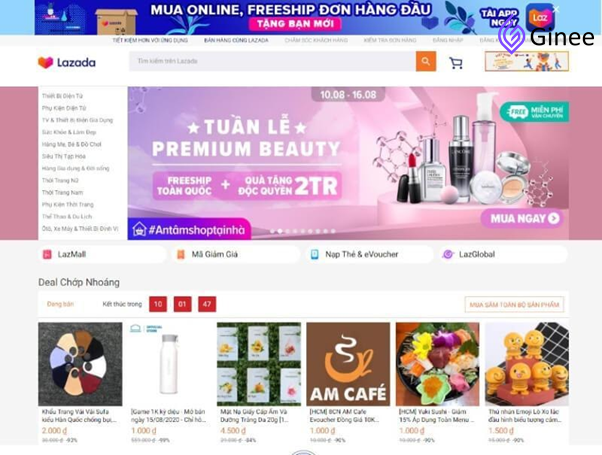Open Nạp Thẻ & eVoucher icon
Screen dimensions: 602x455
pyautogui.click(x=314, y=254)
